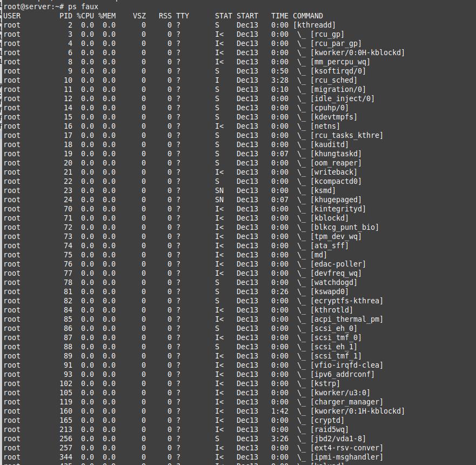Click the [charger_manager] process name
The width and height of the screenshot is (476, 465).
347,402
